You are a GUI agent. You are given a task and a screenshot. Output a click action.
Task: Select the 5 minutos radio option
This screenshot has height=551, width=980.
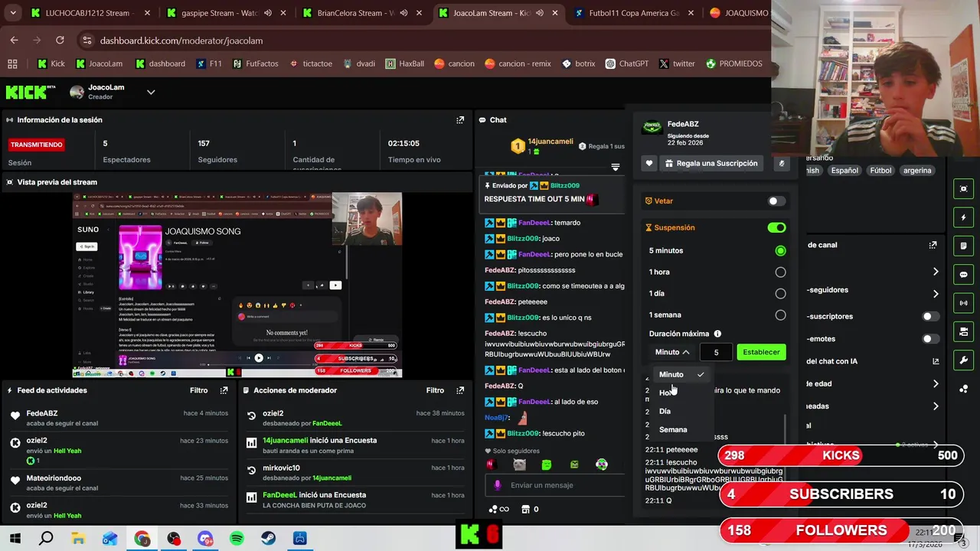780,251
